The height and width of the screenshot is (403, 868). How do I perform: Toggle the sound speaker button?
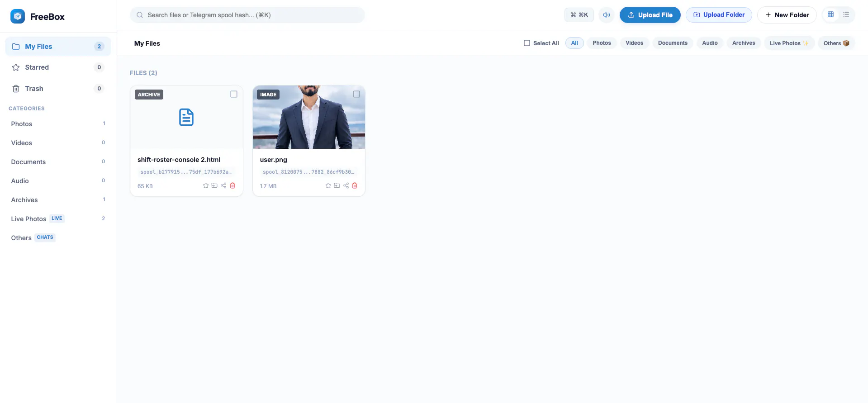pyautogui.click(x=607, y=15)
